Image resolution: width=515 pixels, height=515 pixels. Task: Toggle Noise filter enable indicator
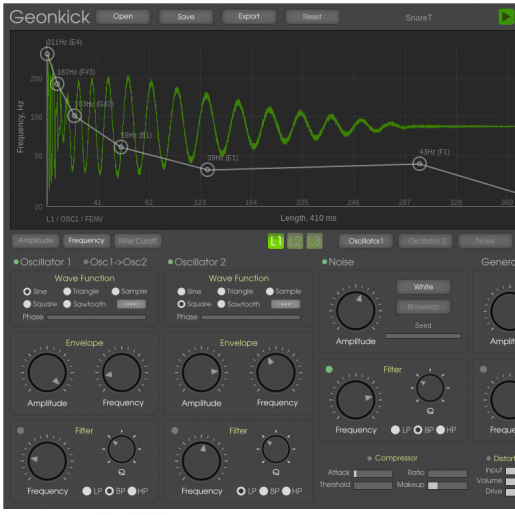pyautogui.click(x=329, y=369)
